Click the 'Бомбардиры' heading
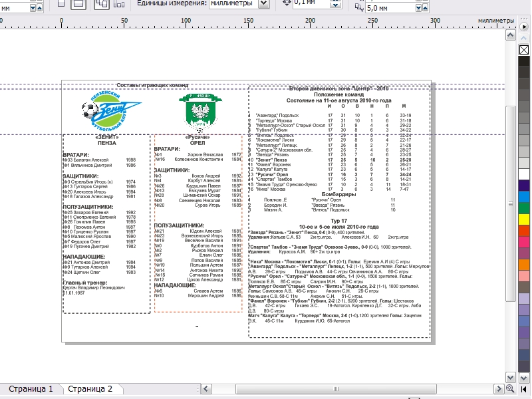The image size is (532, 399). pos(338,194)
